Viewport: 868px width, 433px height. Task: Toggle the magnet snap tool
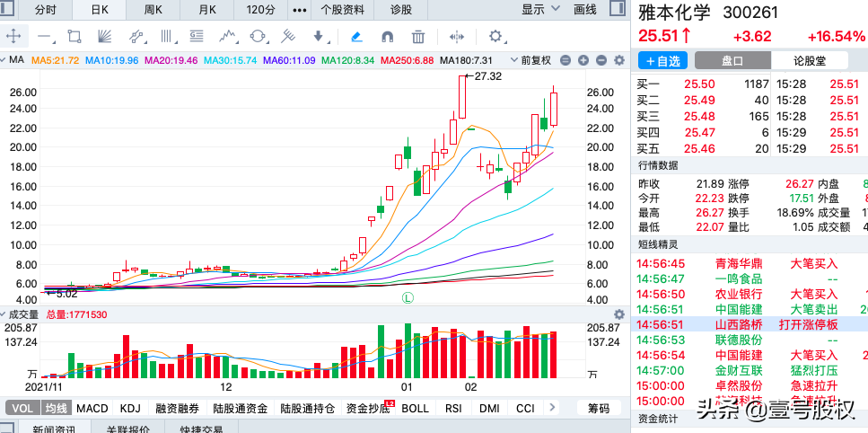point(388,37)
